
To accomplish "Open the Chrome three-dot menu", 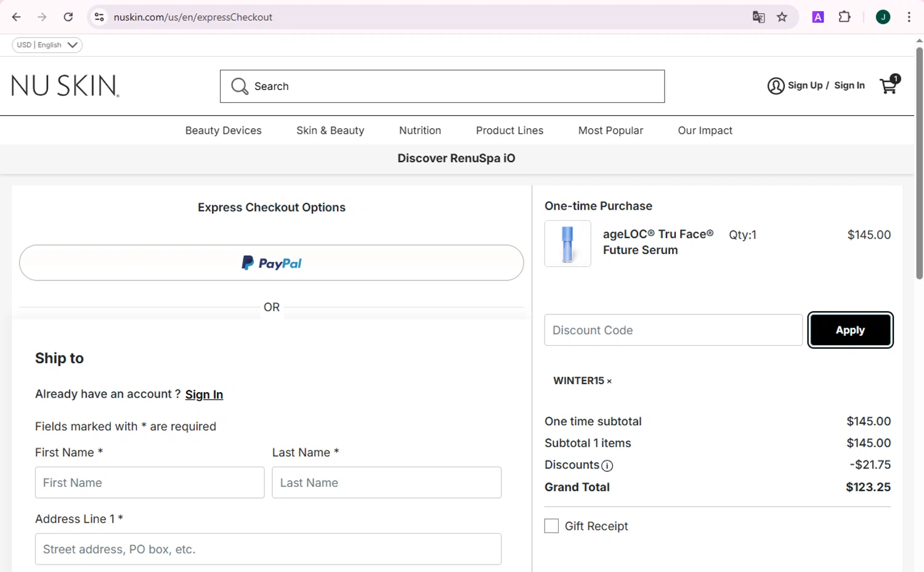I will (x=909, y=17).
